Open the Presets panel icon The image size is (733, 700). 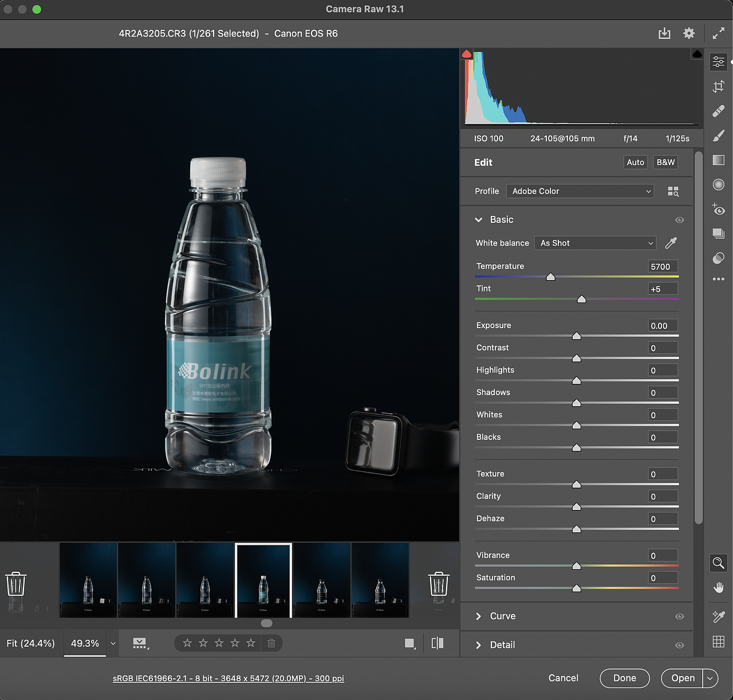click(719, 258)
